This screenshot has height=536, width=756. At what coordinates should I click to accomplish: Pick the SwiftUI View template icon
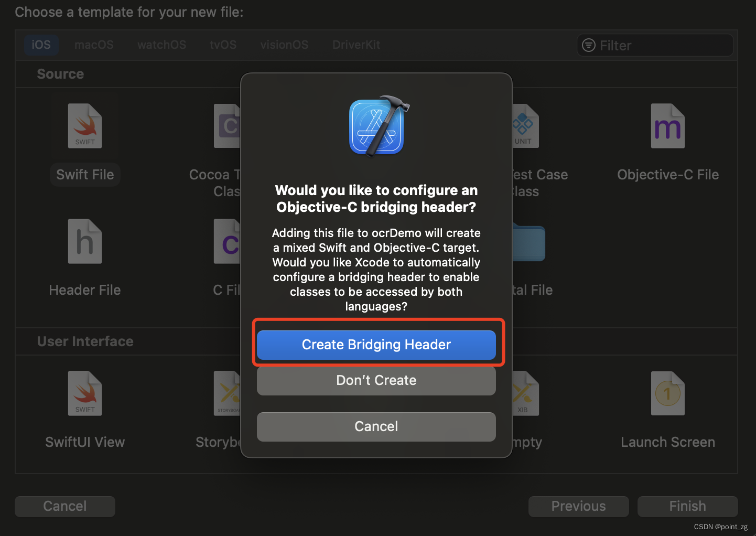pyautogui.click(x=85, y=393)
